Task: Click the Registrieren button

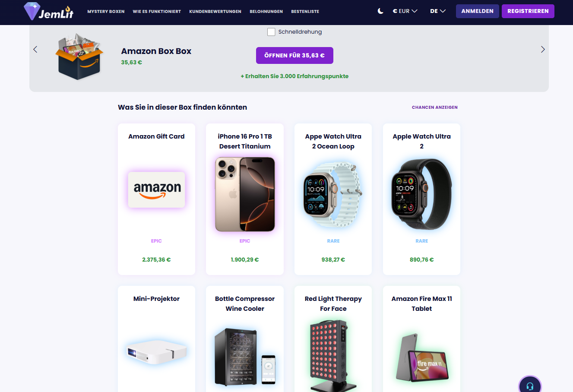Action: click(x=528, y=11)
